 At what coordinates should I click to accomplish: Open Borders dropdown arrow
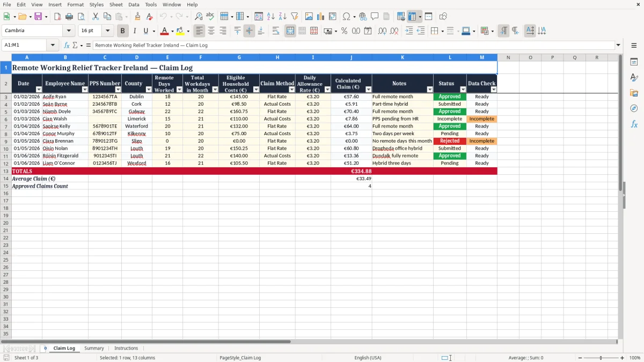(444, 31)
